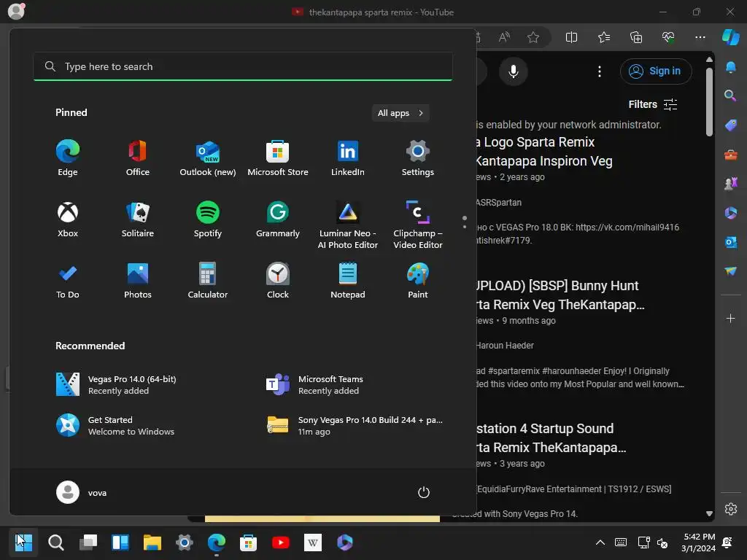The height and width of the screenshot is (560, 747).
Task: Open the Clock app
Action: click(278, 281)
